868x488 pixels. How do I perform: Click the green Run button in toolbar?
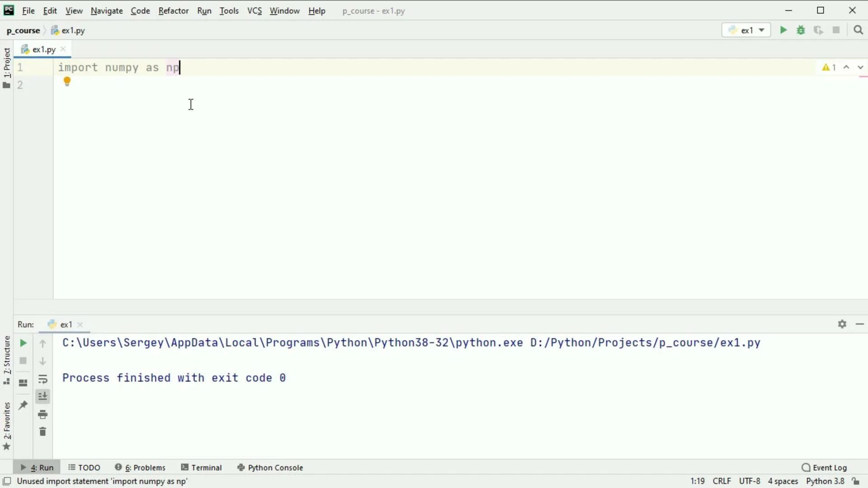(x=783, y=30)
